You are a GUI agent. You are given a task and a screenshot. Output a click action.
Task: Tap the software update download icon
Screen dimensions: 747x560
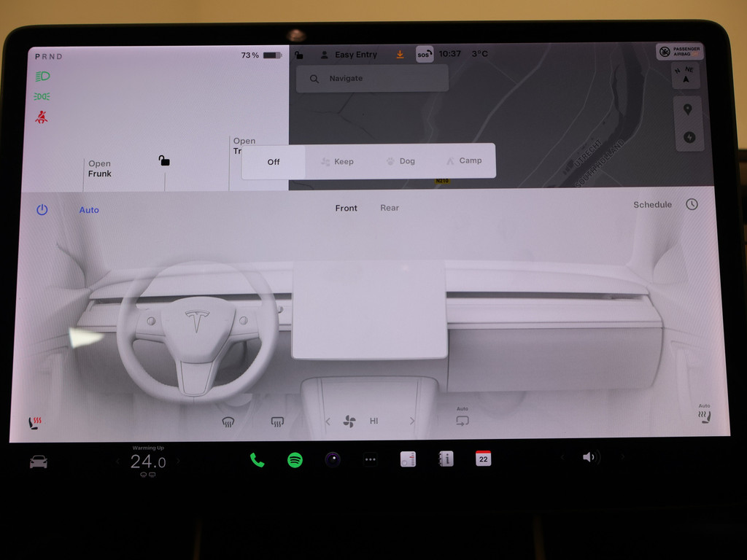[400, 55]
